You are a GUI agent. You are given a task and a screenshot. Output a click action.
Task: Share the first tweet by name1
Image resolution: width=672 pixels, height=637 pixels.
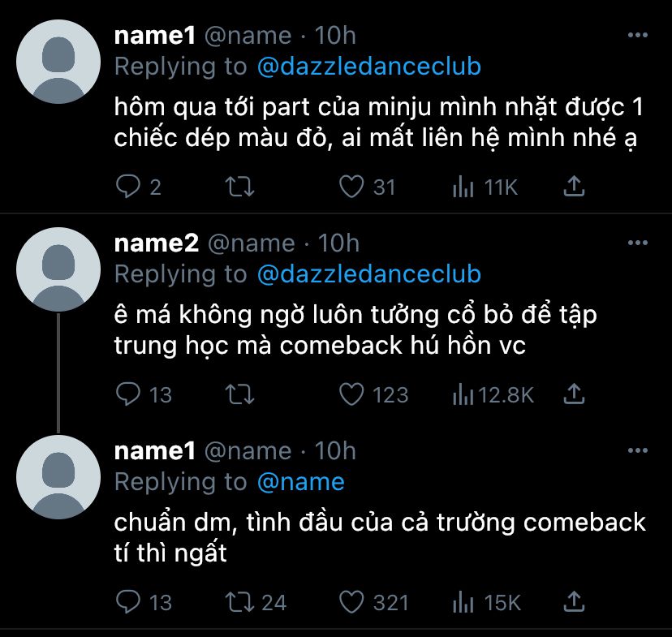[x=574, y=187]
